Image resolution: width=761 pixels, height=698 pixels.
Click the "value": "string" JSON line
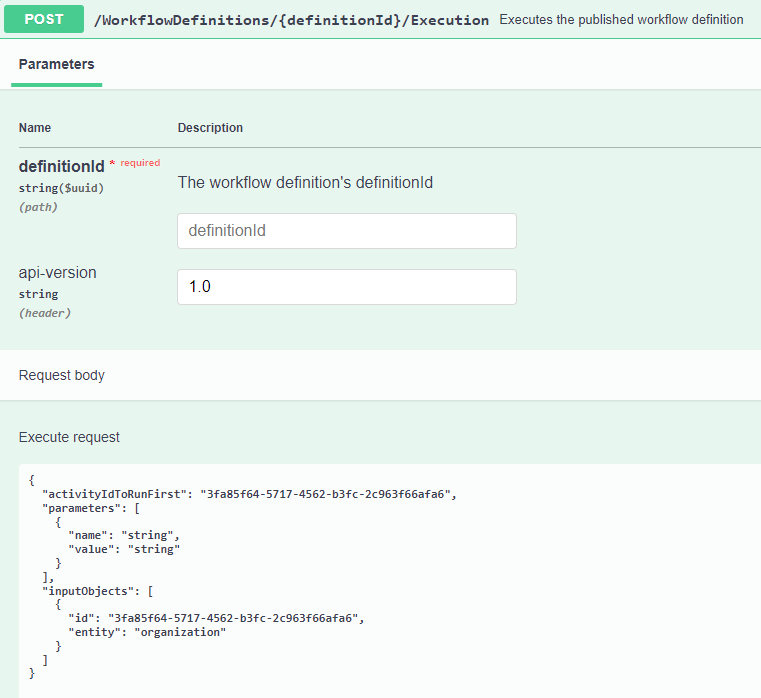click(x=124, y=549)
